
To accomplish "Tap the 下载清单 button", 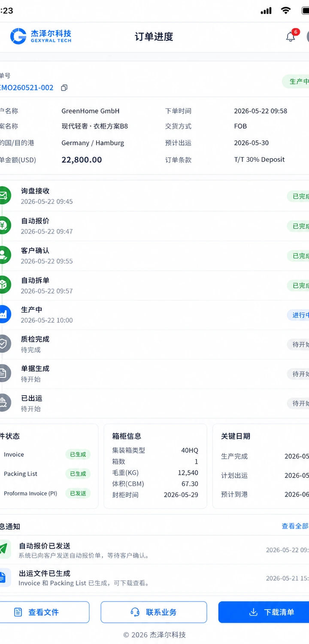I will (x=264, y=612).
